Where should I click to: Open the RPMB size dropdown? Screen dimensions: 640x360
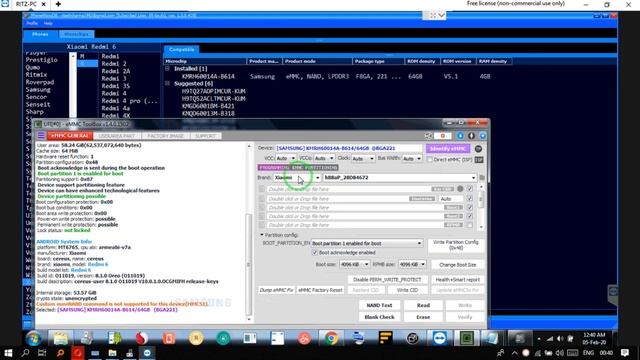coord(411,264)
